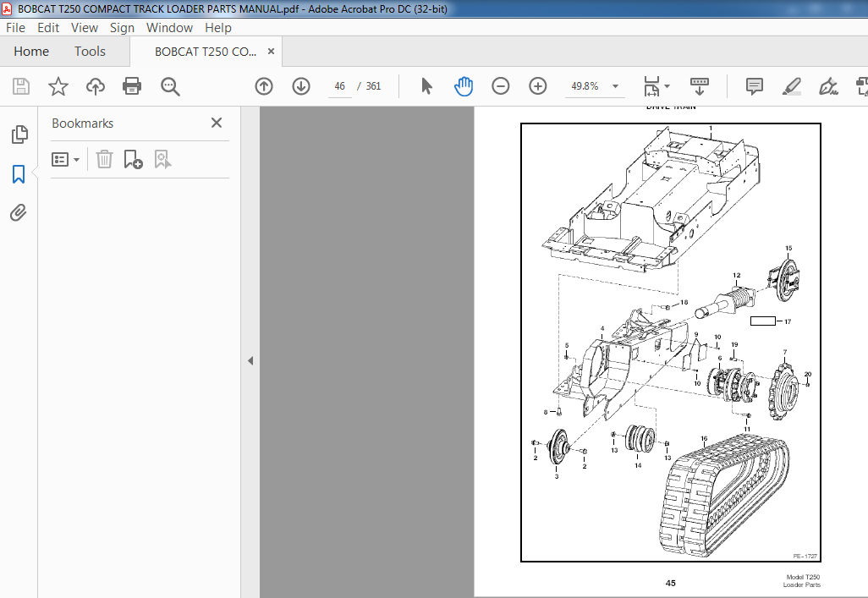This screenshot has height=598, width=868.
Task: Switch to the Tools tab
Action: pyautogui.click(x=90, y=52)
